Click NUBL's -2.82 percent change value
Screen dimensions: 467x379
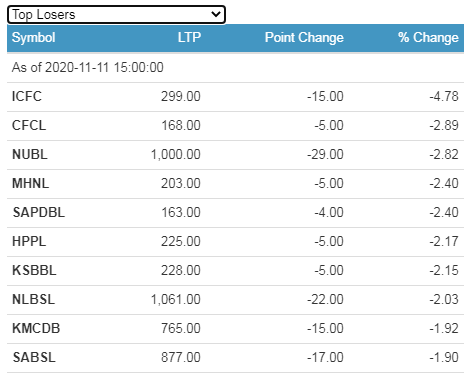444,155
